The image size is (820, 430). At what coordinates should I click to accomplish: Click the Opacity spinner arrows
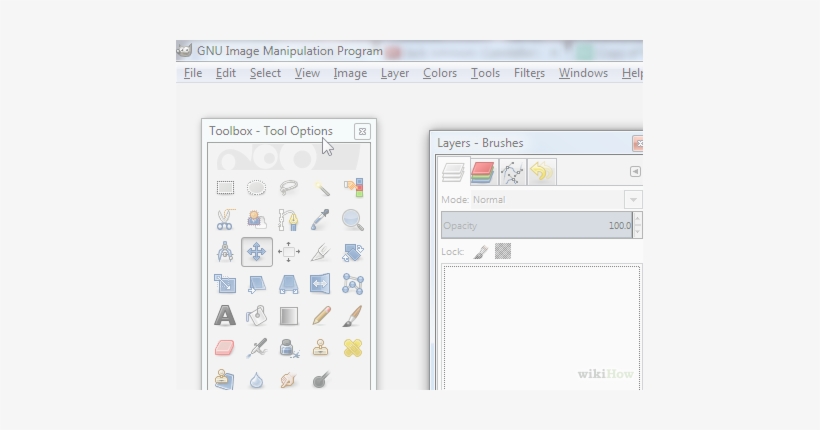click(637, 225)
